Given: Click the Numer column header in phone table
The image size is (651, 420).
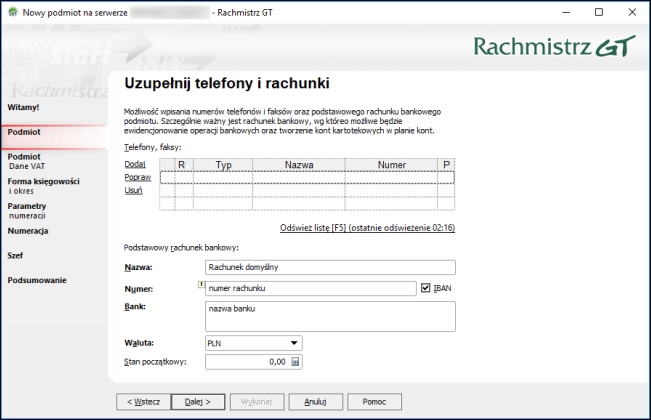Looking at the screenshot, I should click(392, 165).
